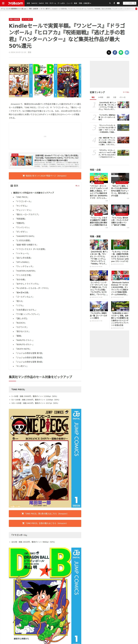Open Famitsu's X account icon in header
The image size is (138, 644).
(110, 3)
